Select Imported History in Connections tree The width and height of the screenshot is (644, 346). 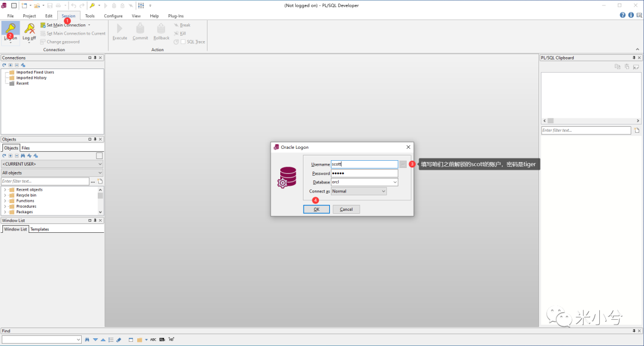(31, 78)
